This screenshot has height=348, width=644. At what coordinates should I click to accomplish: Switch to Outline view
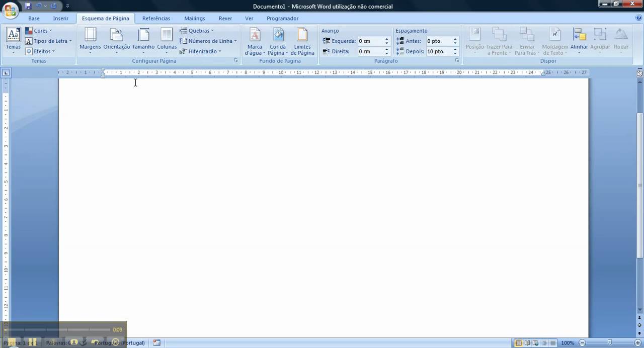click(544, 343)
